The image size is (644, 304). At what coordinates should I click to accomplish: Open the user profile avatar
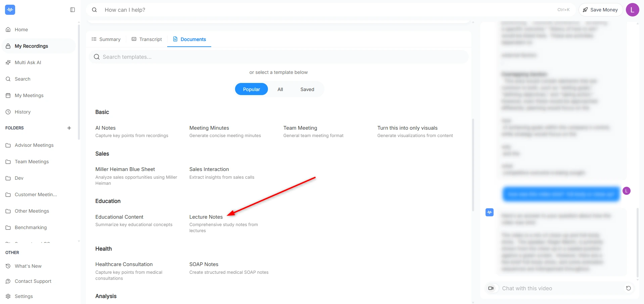[632, 10]
